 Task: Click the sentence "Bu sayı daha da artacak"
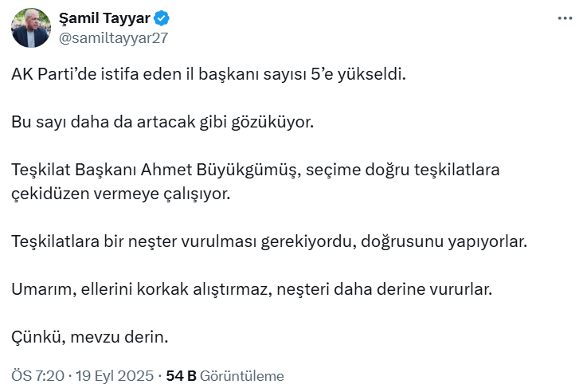(x=163, y=123)
